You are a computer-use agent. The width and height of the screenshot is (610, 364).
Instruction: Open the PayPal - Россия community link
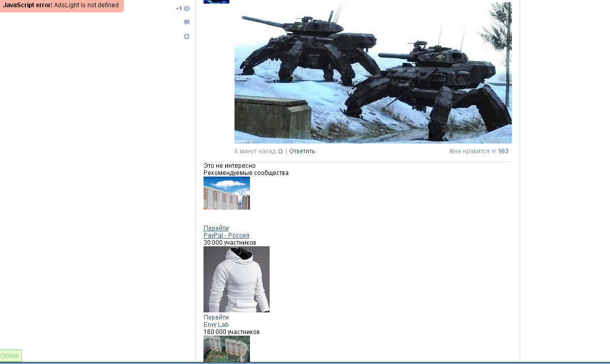click(226, 235)
